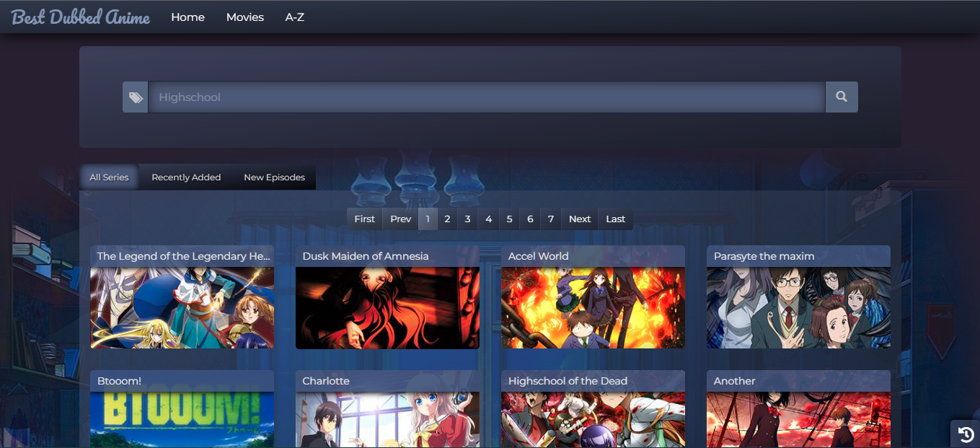Click the magnifying glass search button

tap(842, 97)
